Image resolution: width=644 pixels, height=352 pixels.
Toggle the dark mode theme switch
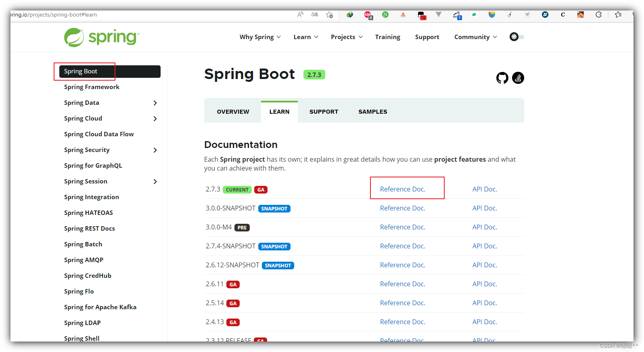tap(516, 37)
